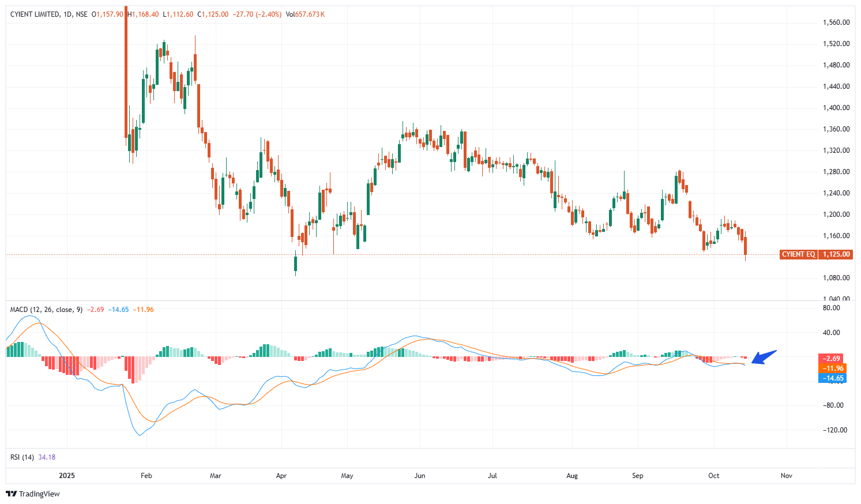
Task: Click the CYIENT EQ price tag
Action: point(798,254)
